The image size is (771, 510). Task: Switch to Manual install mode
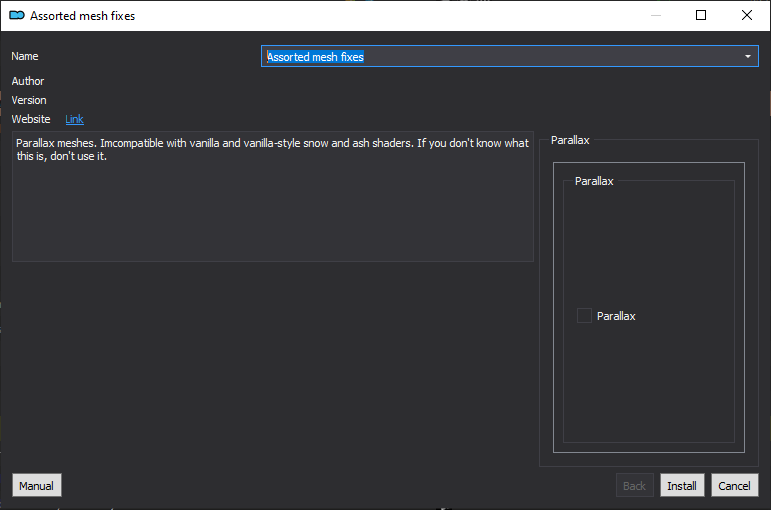coord(36,485)
